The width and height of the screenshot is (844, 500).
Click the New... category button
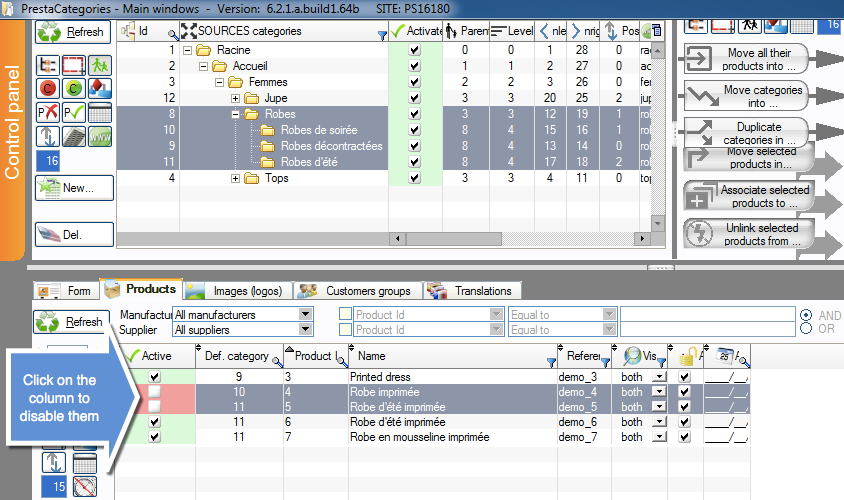point(74,187)
